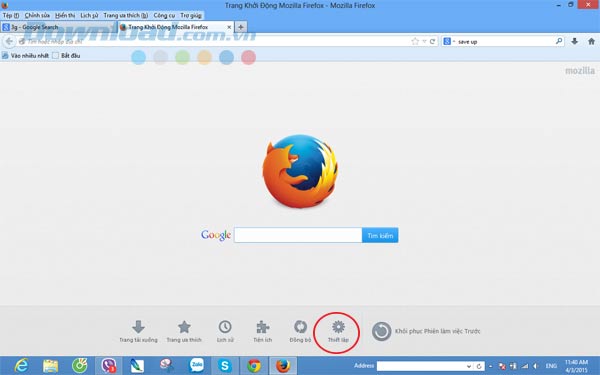600x375 pixels.
Task: Open the Công cụ menu
Action: [164, 15]
